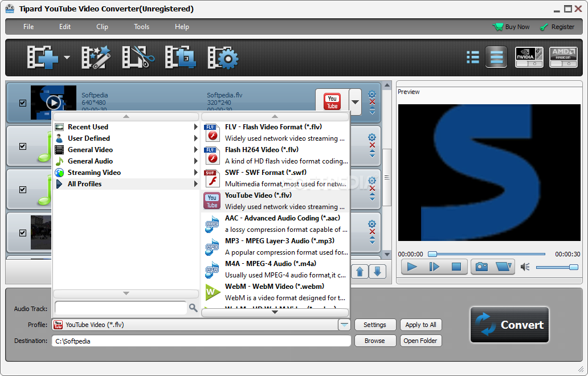Click the Open Folder button

tap(420, 341)
